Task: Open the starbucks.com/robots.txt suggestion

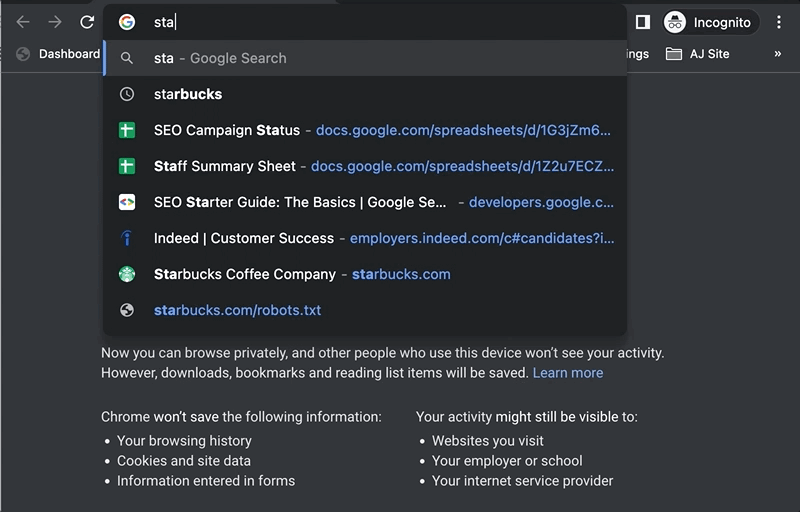Action: (365, 310)
